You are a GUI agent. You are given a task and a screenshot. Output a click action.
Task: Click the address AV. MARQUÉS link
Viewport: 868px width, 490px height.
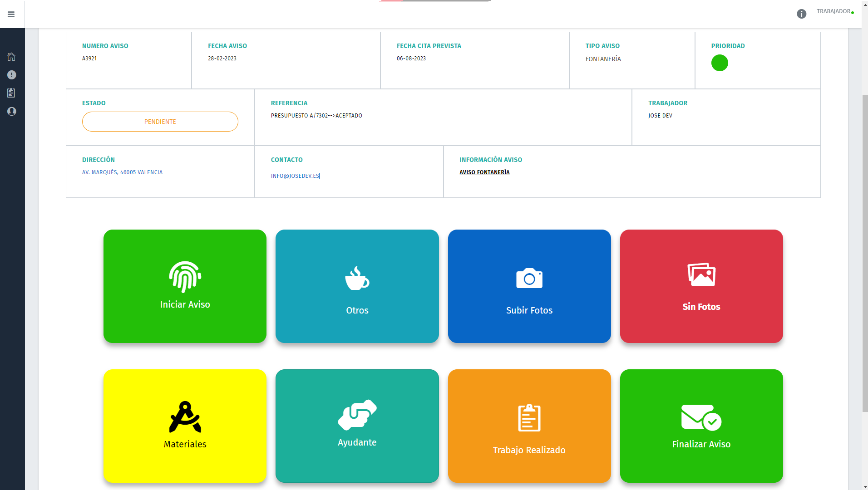click(x=122, y=172)
